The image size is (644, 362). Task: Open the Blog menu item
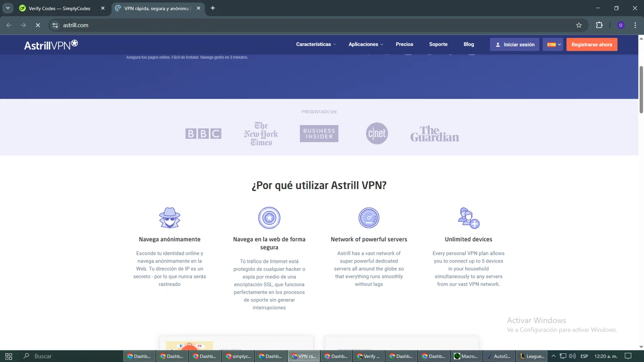click(x=469, y=44)
